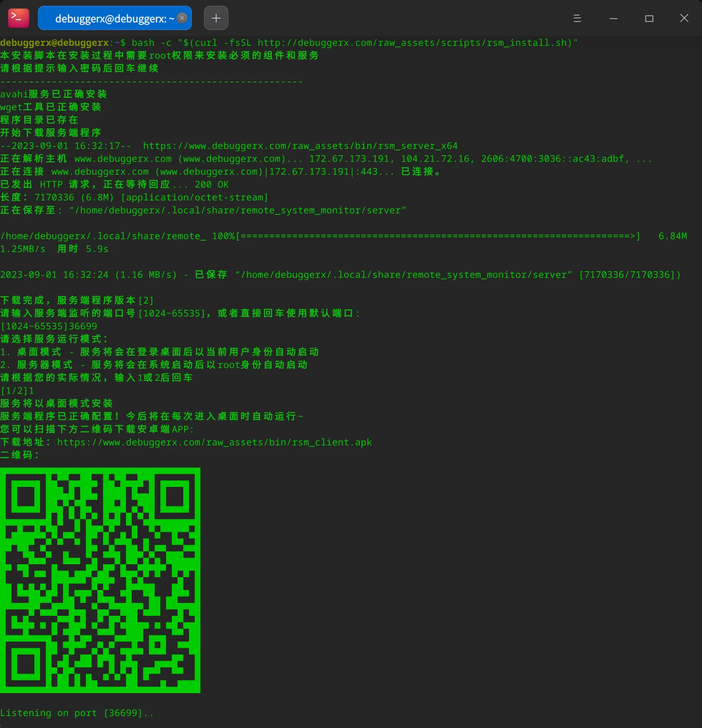Image resolution: width=702 pixels, height=728 pixels.
Task: Click the '请输入服务端监听的端口号' prompt line
Action: coord(180,314)
